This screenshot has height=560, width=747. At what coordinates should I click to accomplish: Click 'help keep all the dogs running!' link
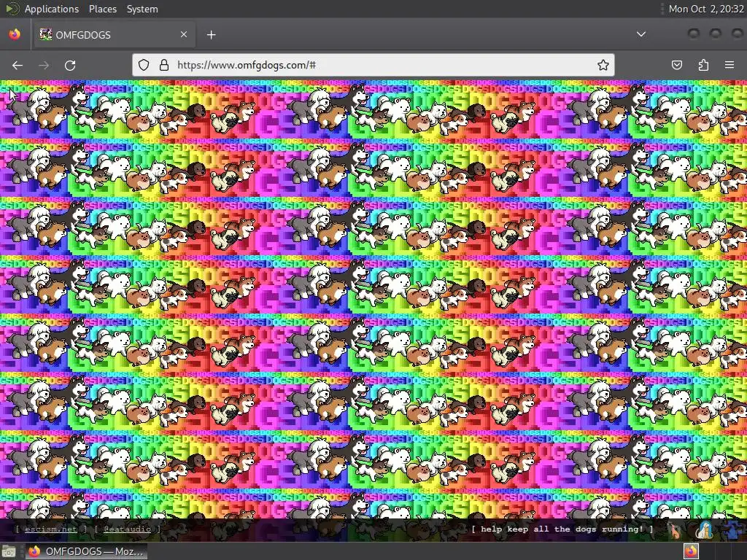pos(562,529)
